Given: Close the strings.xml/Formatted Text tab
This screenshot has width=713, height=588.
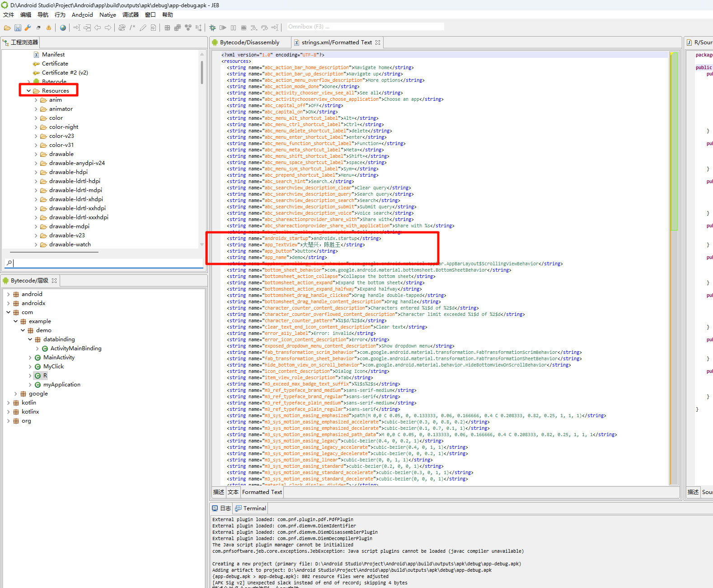Looking at the screenshot, I should [378, 42].
